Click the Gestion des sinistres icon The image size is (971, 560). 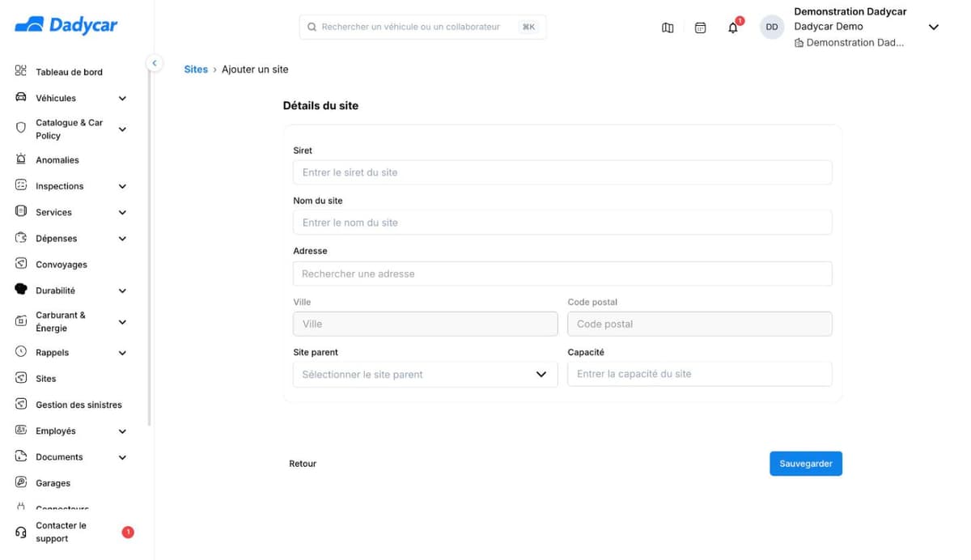[x=21, y=404]
